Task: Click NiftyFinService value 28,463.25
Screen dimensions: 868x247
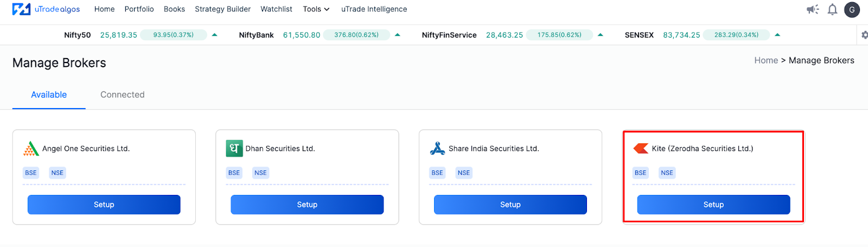Action: coord(505,35)
